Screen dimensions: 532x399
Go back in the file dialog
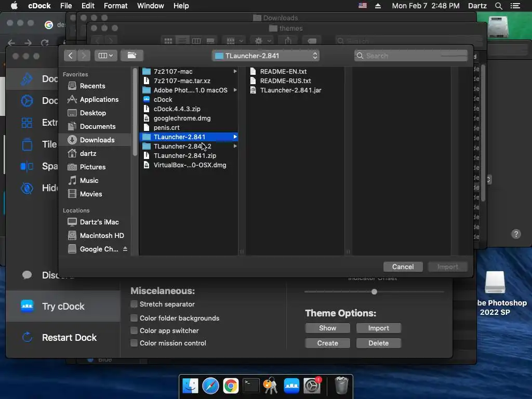pyautogui.click(x=70, y=55)
